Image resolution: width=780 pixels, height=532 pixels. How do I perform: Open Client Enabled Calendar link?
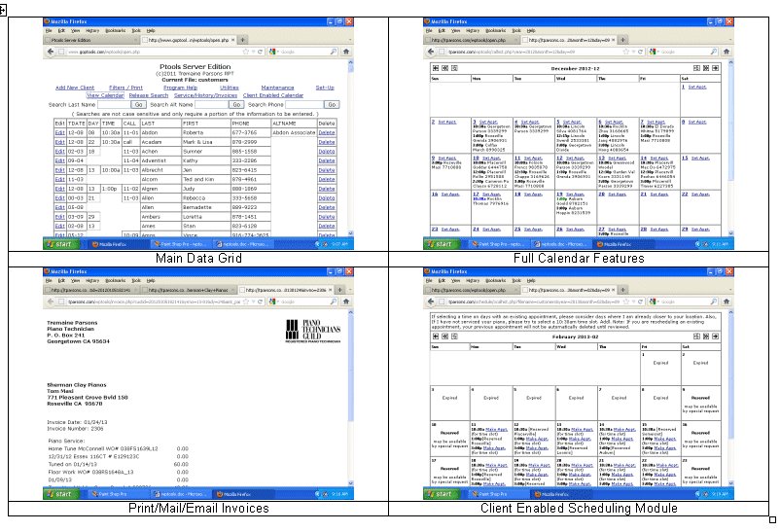(275, 95)
